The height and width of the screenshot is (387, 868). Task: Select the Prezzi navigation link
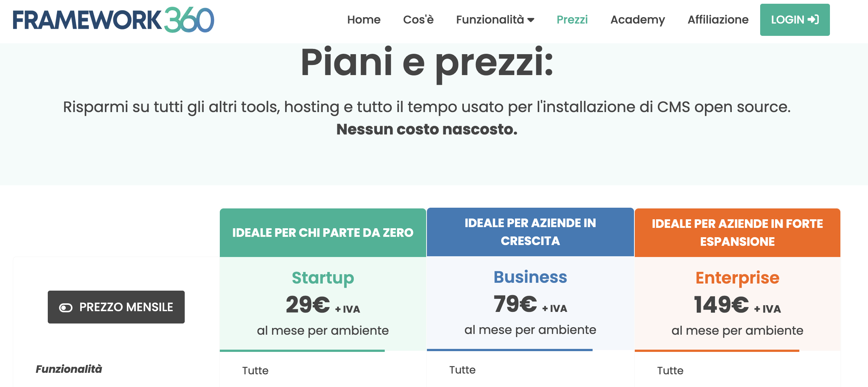click(572, 20)
